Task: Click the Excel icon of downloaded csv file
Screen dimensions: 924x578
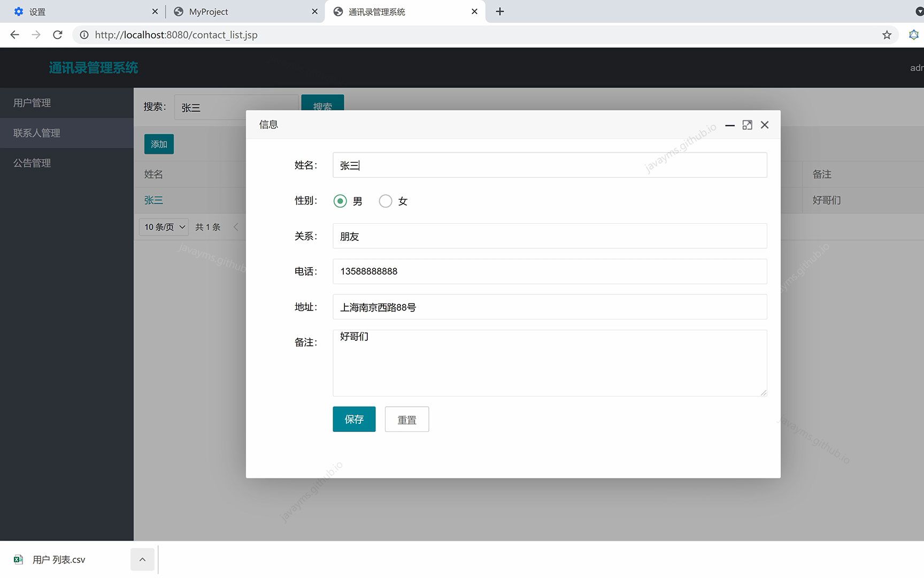Action: pyautogui.click(x=18, y=559)
